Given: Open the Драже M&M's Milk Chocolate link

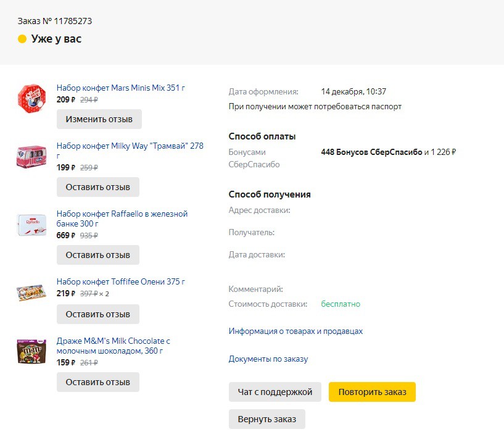Looking at the screenshot, I should pyautogui.click(x=113, y=346).
